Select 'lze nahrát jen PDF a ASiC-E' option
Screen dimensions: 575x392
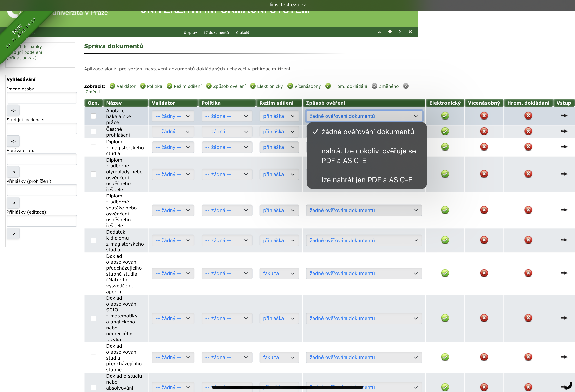tap(367, 180)
